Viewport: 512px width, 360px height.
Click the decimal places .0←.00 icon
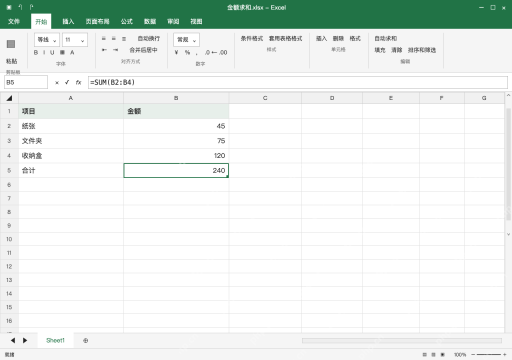click(216, 52)
